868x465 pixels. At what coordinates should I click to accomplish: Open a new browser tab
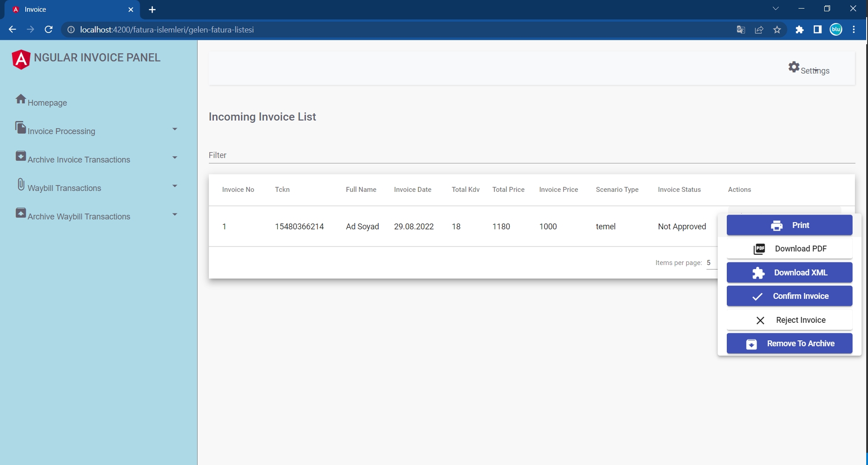[x=152, y=9]
